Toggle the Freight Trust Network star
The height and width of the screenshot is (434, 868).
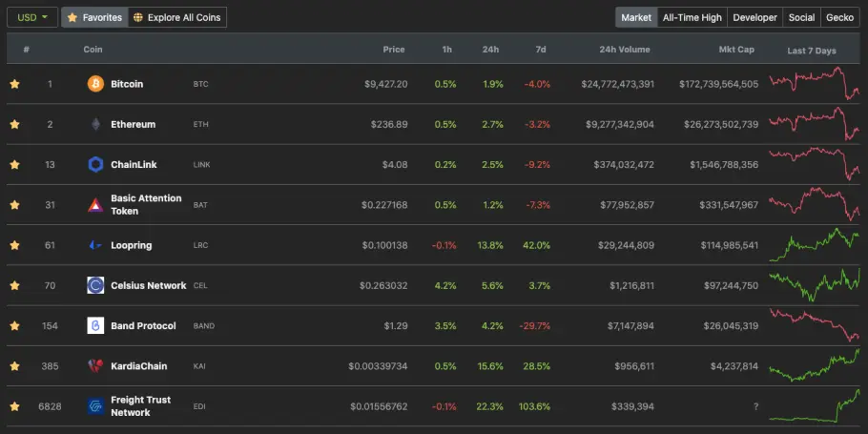pyautogui.click(x=15, y=406)
